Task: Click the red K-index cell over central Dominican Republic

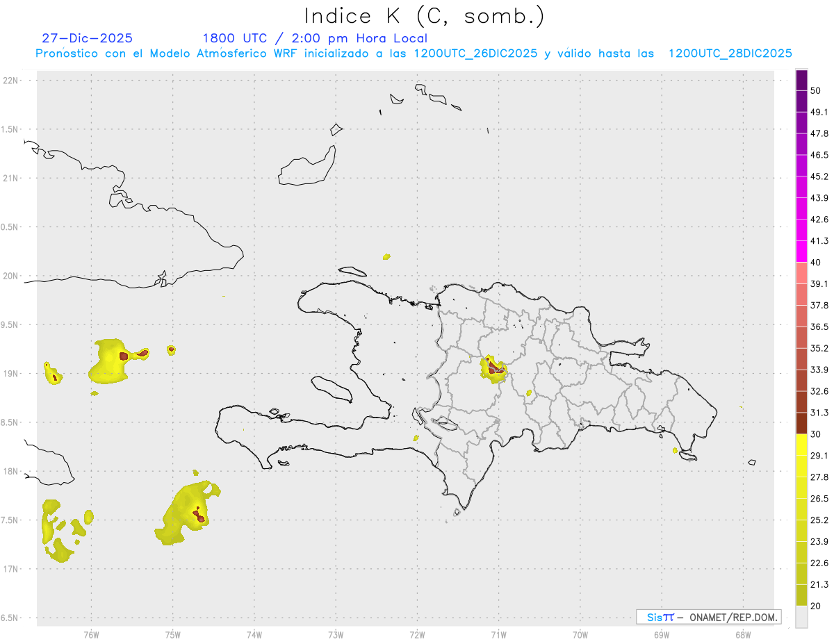Action: (495, 368)
